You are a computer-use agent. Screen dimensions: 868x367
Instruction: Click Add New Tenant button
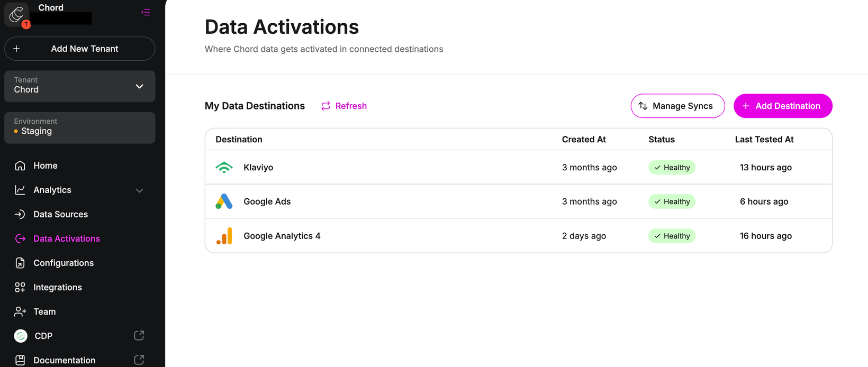pyautogui.click(x=80, y=49)
